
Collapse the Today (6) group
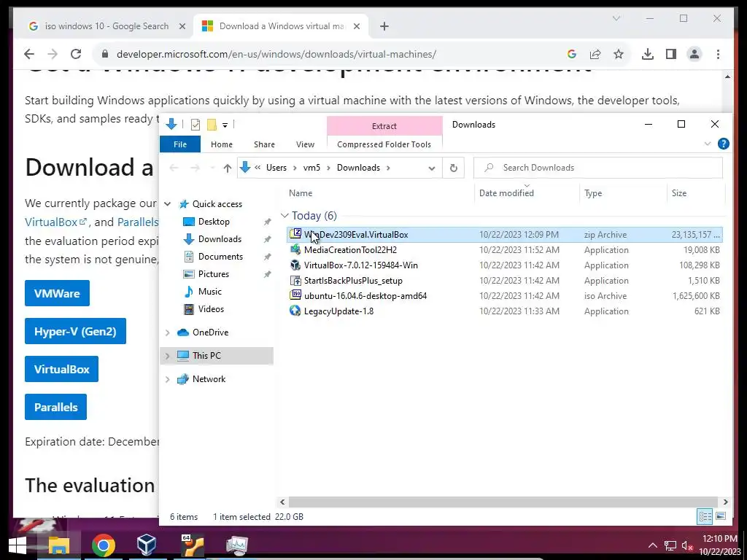285,216
